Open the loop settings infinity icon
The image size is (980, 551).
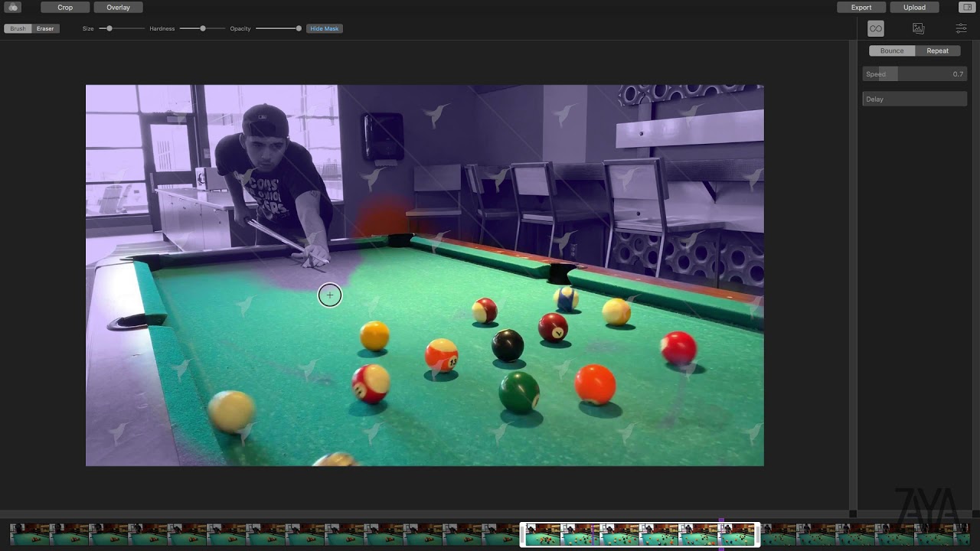point(876,28)
